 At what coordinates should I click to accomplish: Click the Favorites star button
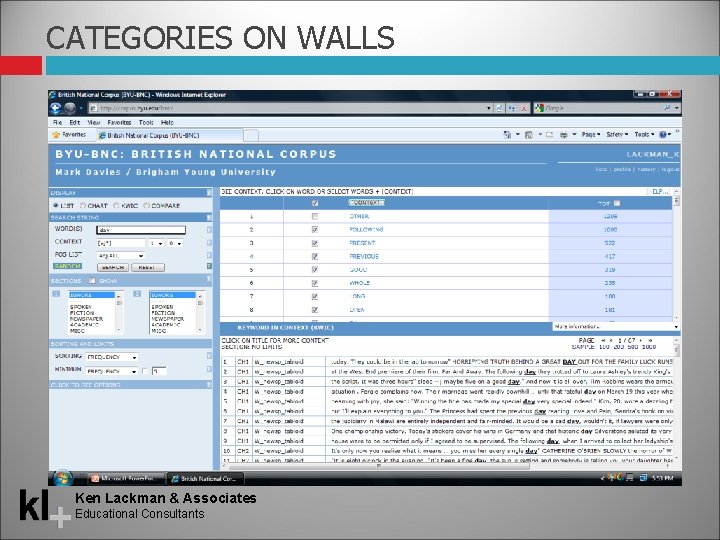[69, 135]
